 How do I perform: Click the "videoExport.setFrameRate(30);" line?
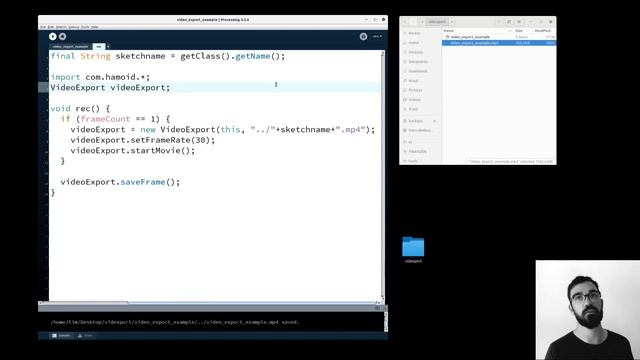tap(142, 140)
